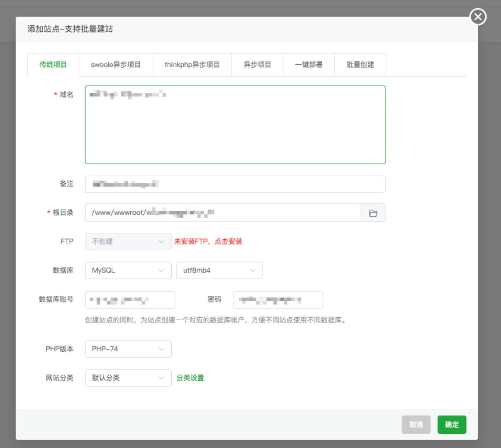Screen dimensions: 501x448
Task: Click the 取消 button
Action: coord(416,425)
